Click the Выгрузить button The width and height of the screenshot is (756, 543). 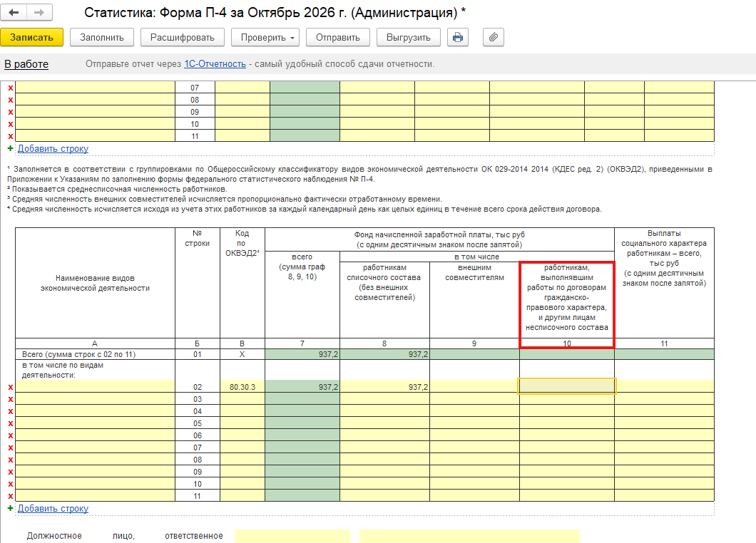(409, 37)
